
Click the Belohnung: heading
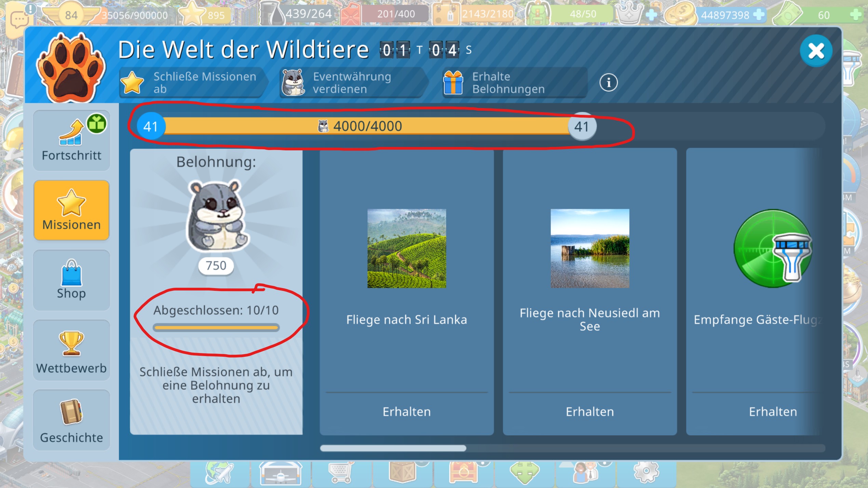[x=216, y=162]
